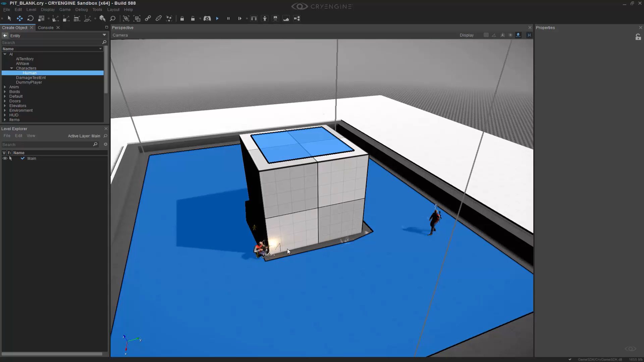Click the Level Explorer search field

tap(47, 144)
